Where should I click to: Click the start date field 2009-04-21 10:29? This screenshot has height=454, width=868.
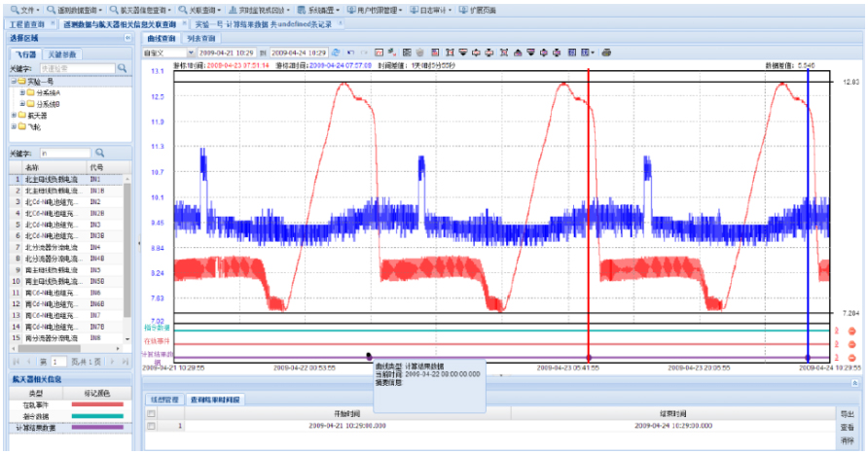(227, 52)
